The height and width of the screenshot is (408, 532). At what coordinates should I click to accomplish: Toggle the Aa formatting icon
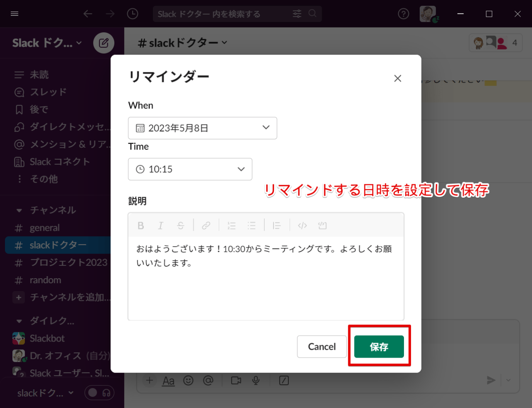pos(168,381)
